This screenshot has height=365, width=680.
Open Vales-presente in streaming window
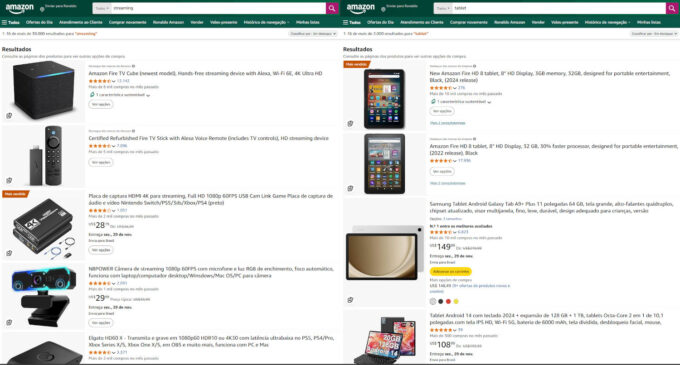coord(223,22)
